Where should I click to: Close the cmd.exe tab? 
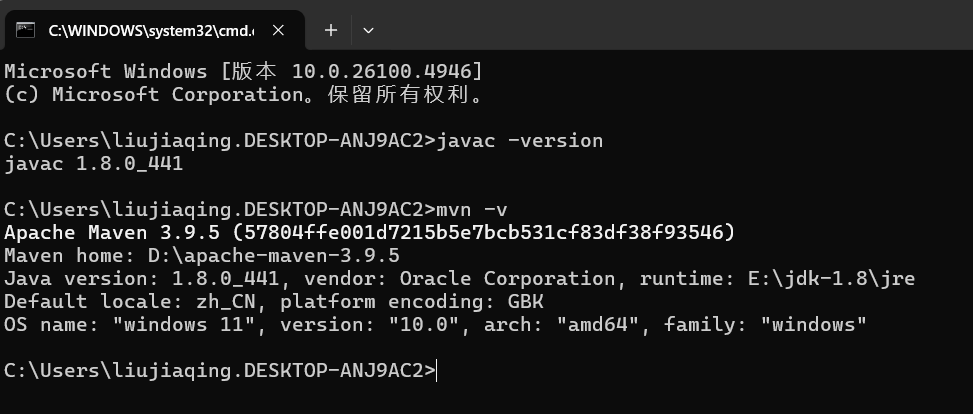pyautogui.click(x=278, y=30)
